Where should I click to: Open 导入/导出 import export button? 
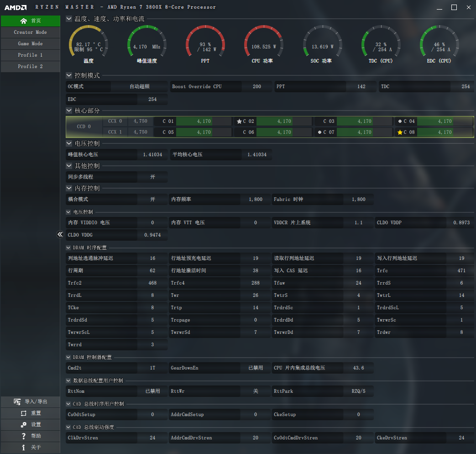click(31, 402)
